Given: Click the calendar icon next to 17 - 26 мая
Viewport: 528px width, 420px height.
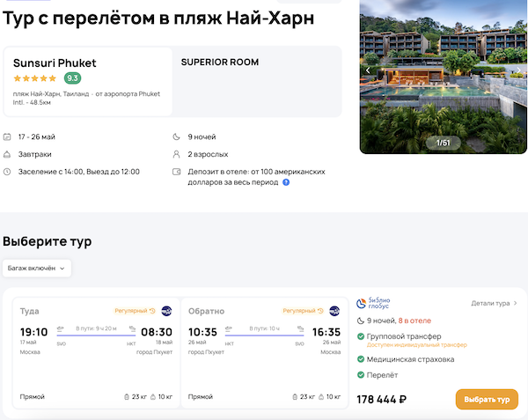Looking at the screenshot, I should tap(7, 137).
